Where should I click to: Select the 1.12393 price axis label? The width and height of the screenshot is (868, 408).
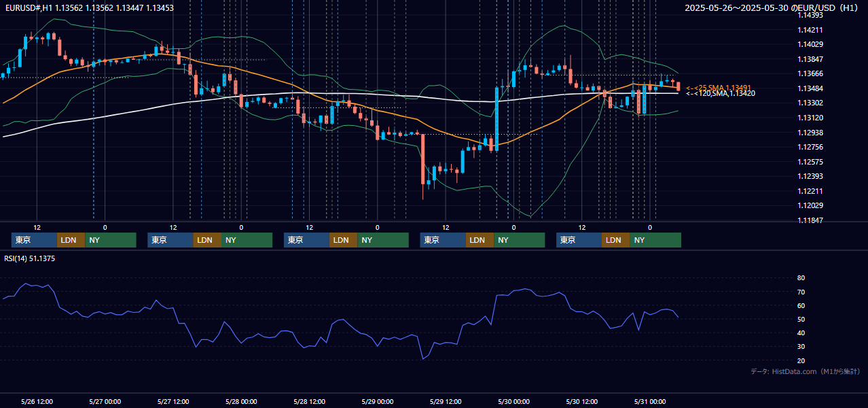pyautogui.click(x=810, y=176)
